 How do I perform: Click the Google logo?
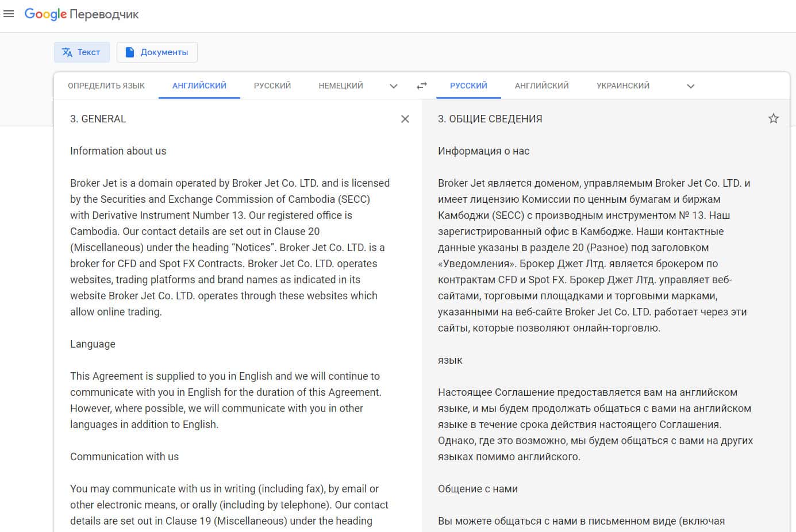tap(45, 14)
